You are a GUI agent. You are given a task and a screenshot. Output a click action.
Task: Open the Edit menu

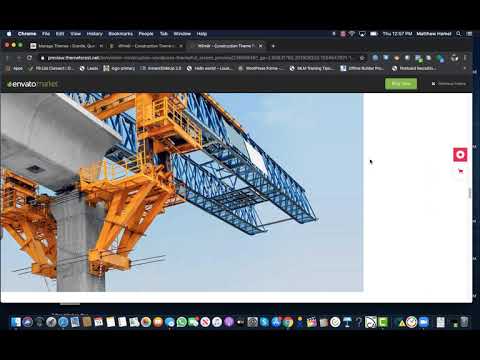tap(60, 34)
